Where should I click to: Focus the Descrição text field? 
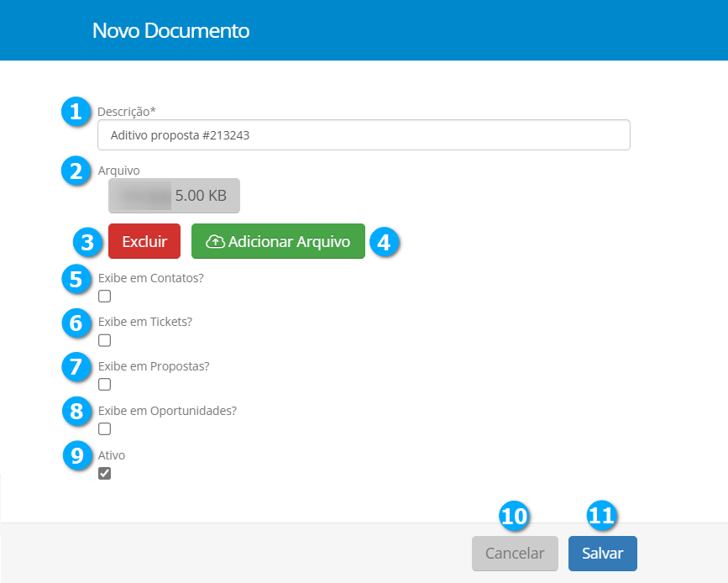point(364,134)
